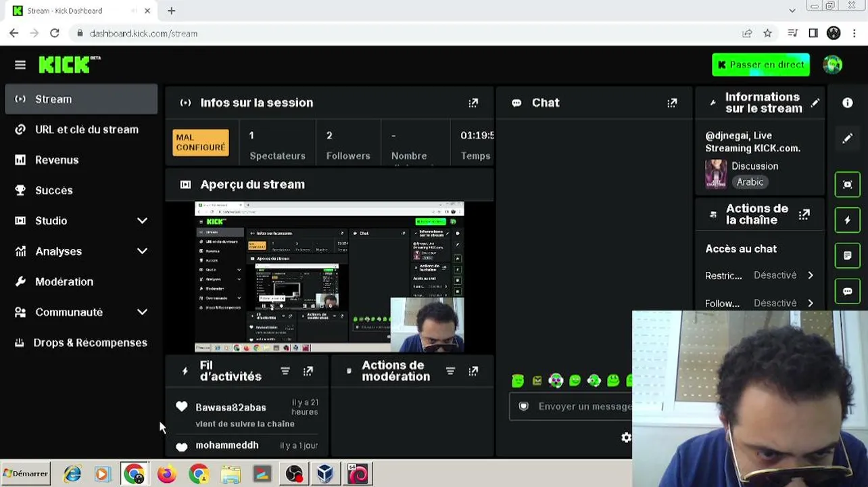Viewport: 868px width, 487px height.
Task: Pick the fifth emote in the chat row
Action: click(594, 381)
